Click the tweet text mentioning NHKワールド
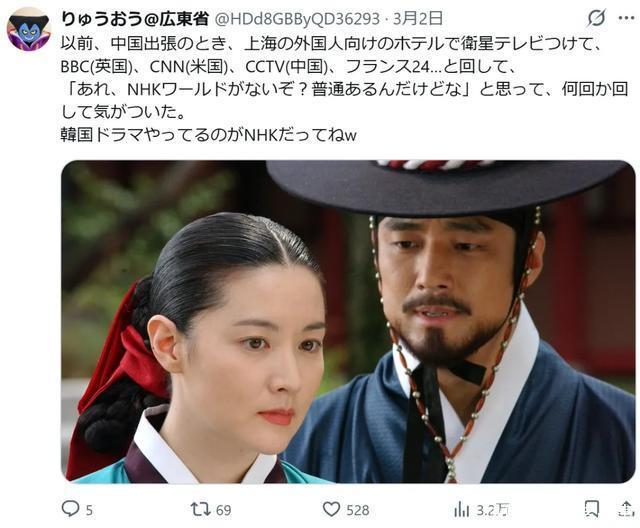 (x=344, y=89)
